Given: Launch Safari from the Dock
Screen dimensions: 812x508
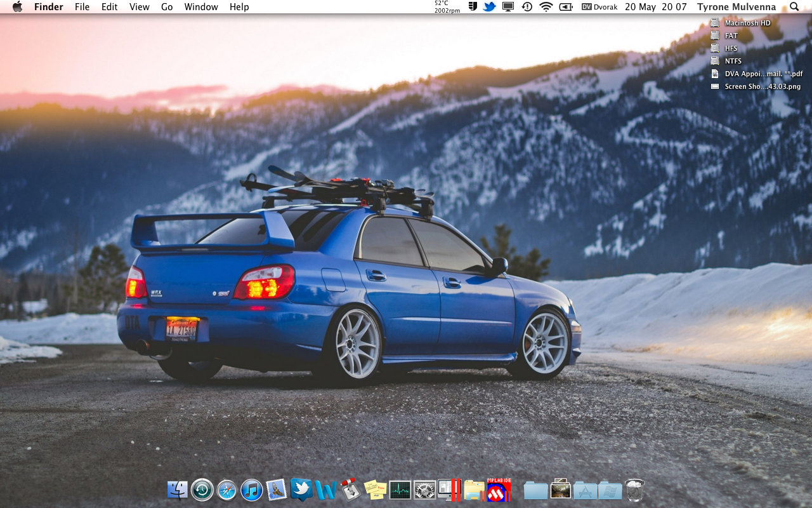Looking at the screenshot, I should pos(226,490).
